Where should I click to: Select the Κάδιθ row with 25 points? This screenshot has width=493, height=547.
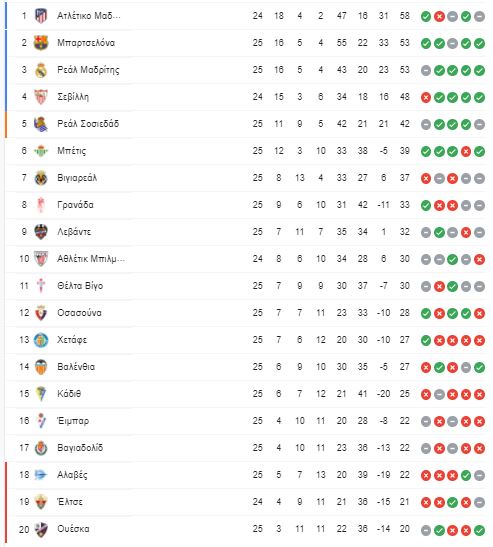246,394
